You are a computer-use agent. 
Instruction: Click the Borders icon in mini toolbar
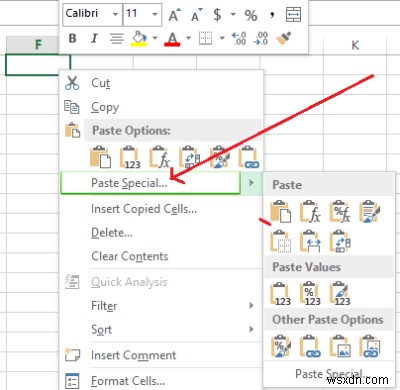click(206, 39)
